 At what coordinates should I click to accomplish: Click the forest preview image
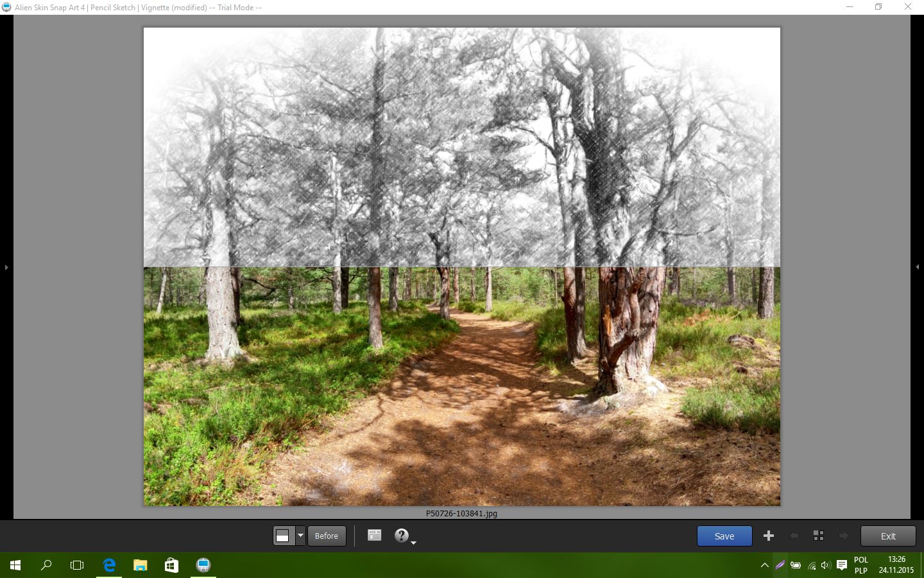tap(462, 267)
